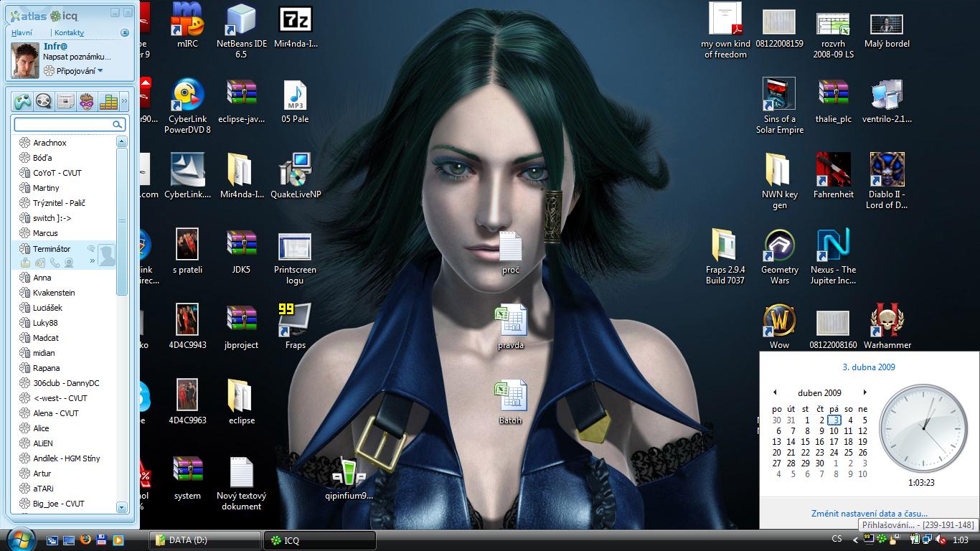The image size is (980, 551).
Task: Click the ICQ contact search field
Action: (x=63, y=125)
